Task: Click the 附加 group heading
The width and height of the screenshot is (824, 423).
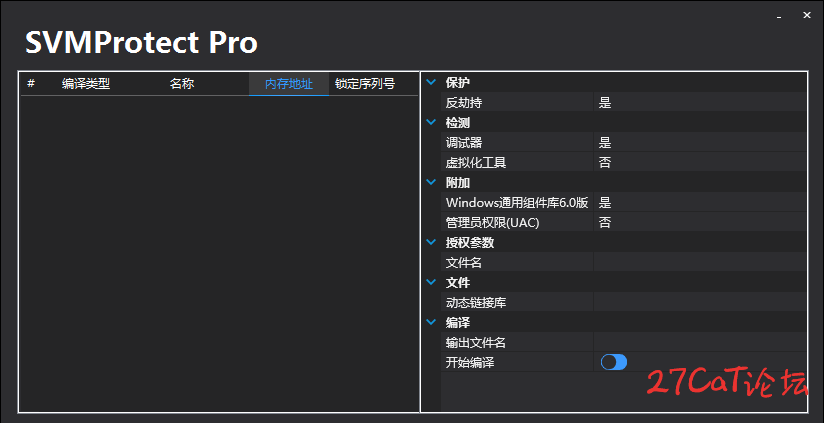Action: coord(458,182)
